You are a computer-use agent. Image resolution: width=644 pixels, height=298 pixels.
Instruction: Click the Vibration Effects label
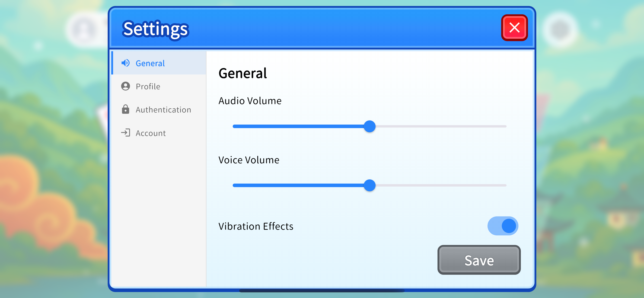point(256,226)
